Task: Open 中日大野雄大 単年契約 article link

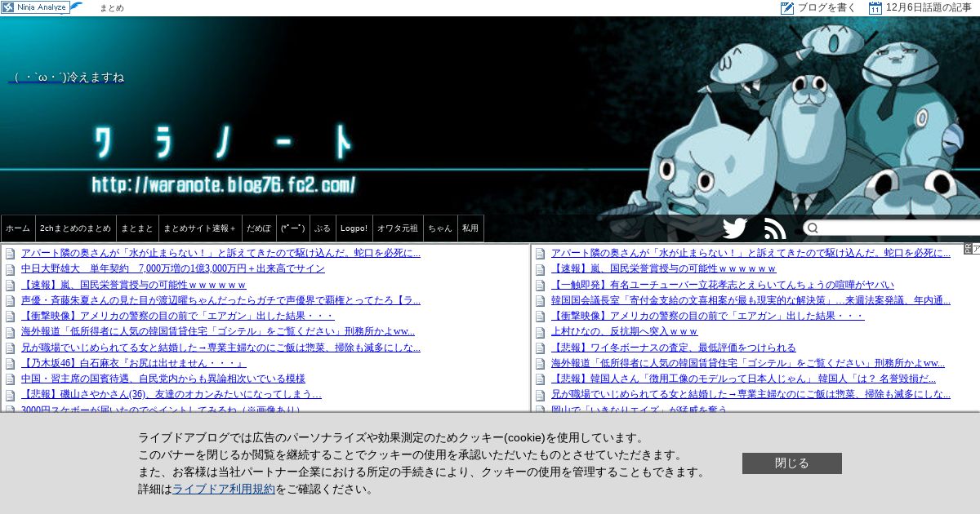Action: pos(173,269)
